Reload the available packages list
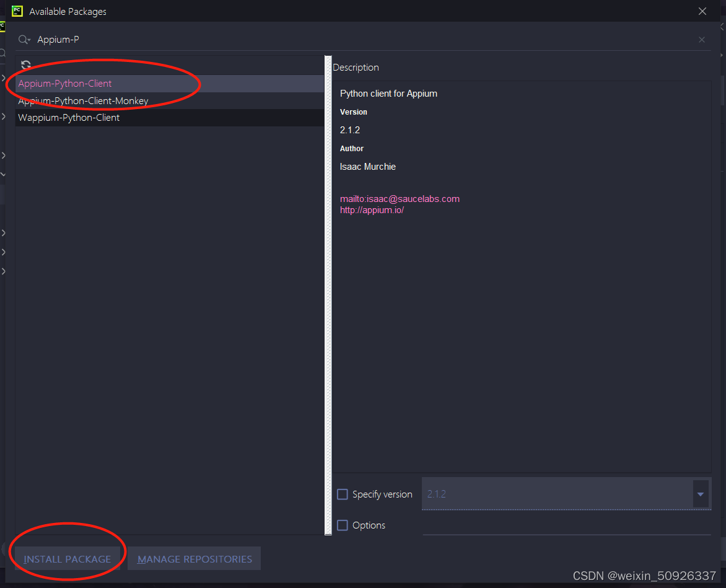This screenshot has height=588, width=726. coord(26,65)
